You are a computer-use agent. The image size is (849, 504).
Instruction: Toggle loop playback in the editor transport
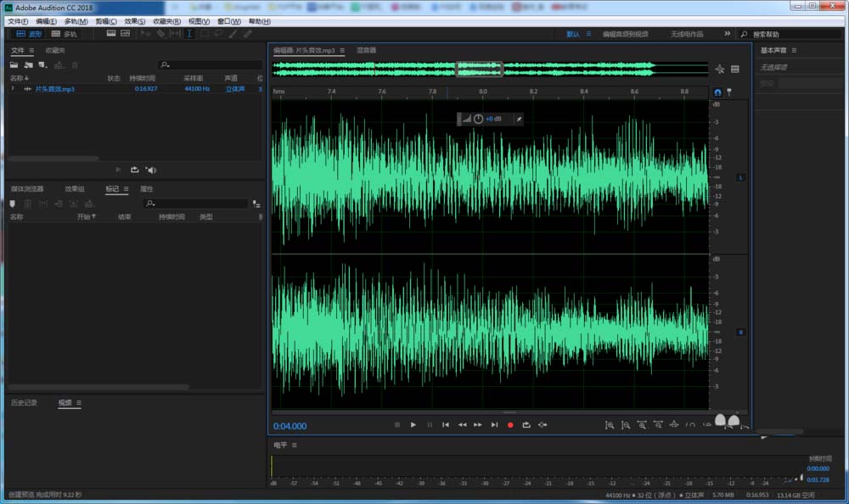click(526, 424)
